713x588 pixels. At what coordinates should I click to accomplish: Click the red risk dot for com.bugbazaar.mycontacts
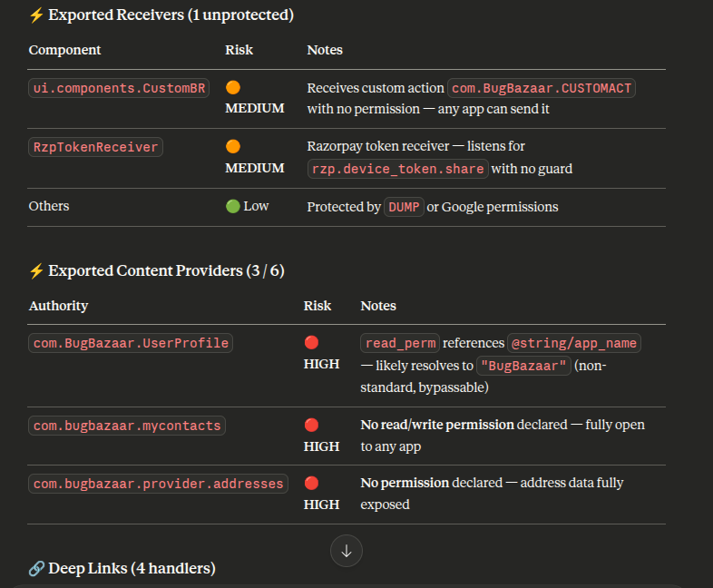click(x=311, y=425)
